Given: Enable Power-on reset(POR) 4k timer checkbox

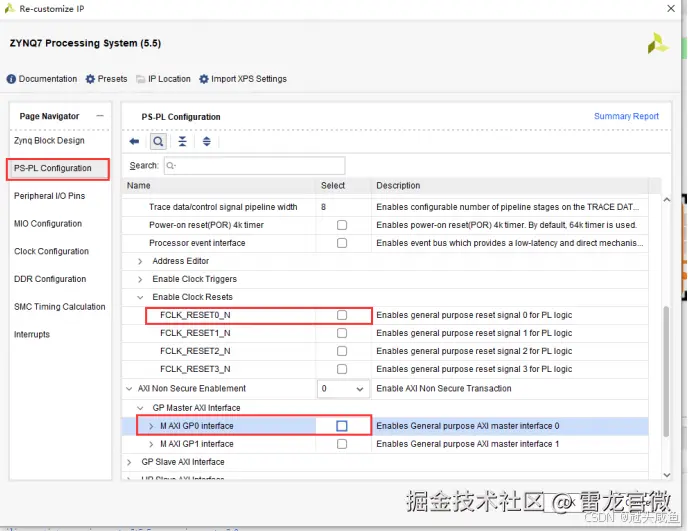Looking at the screenshot, I should [x=342, y=225].
